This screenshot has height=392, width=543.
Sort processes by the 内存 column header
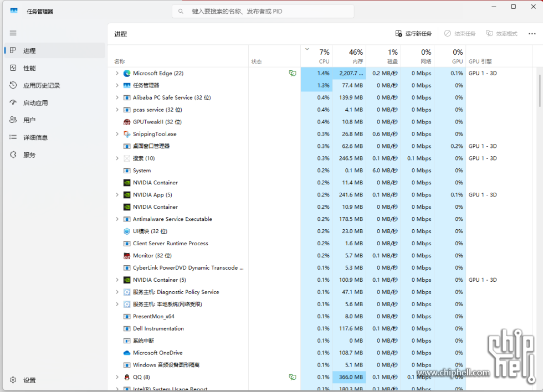point(349,56)
